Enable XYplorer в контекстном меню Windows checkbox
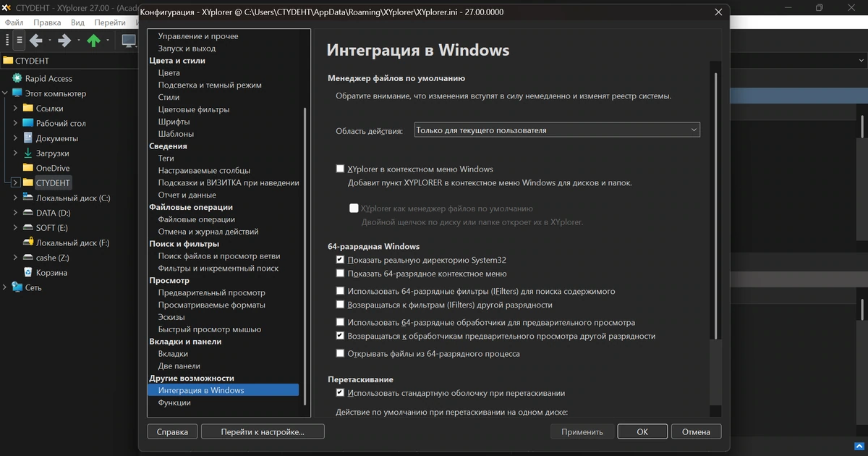The height and width of the screenshot is (456, 868). point(340,169)
